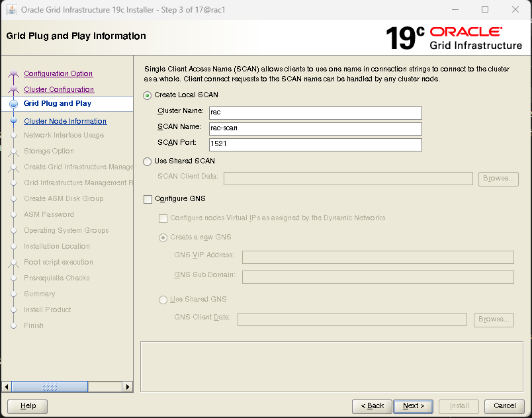Select the Use Shared GNS radio button
532x418 pixels.
coord(163,300)
